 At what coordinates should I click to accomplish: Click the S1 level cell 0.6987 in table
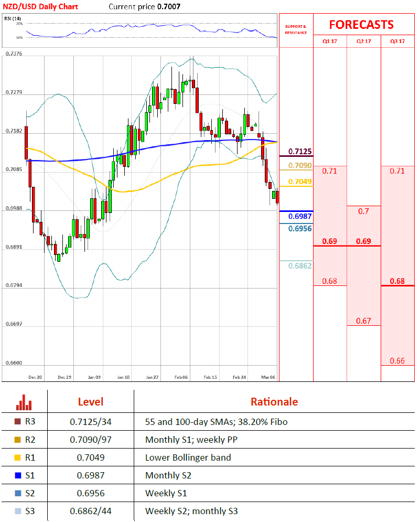[91, 475]
